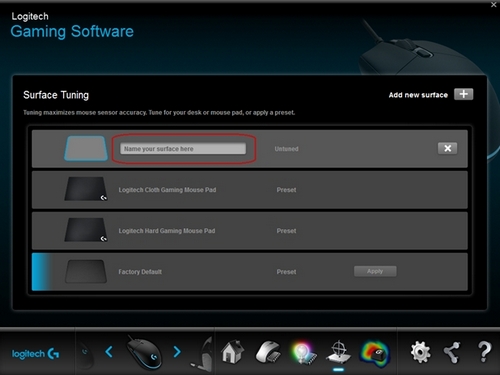This screenshot has height=375, width=500.
Task: Open the mouse onboard memory settings icon
Action: tap(268, 352)
